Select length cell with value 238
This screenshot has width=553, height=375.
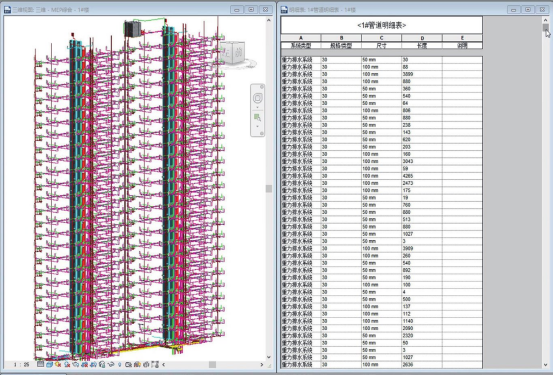coord(422,125)
